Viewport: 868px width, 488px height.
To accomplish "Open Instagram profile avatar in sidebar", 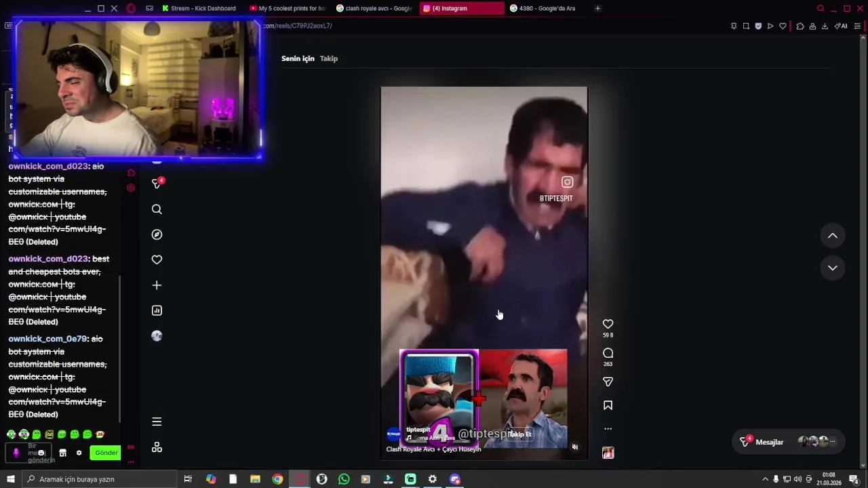I will (157, 336).
